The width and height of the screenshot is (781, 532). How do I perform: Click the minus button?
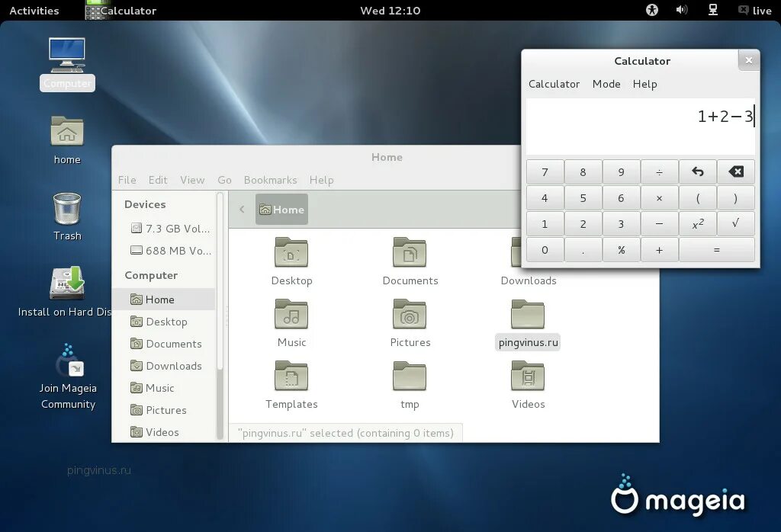click(x=660, y=223)
